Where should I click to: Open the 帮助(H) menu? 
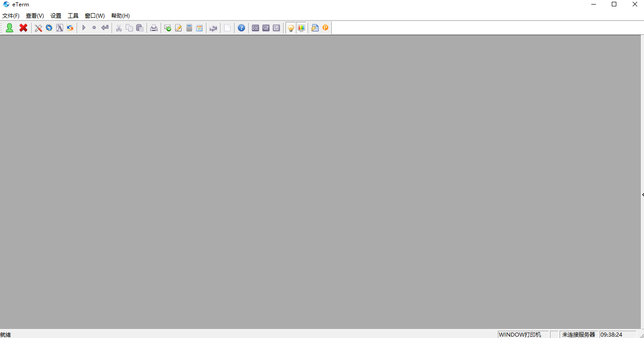[x=120, y=16]
